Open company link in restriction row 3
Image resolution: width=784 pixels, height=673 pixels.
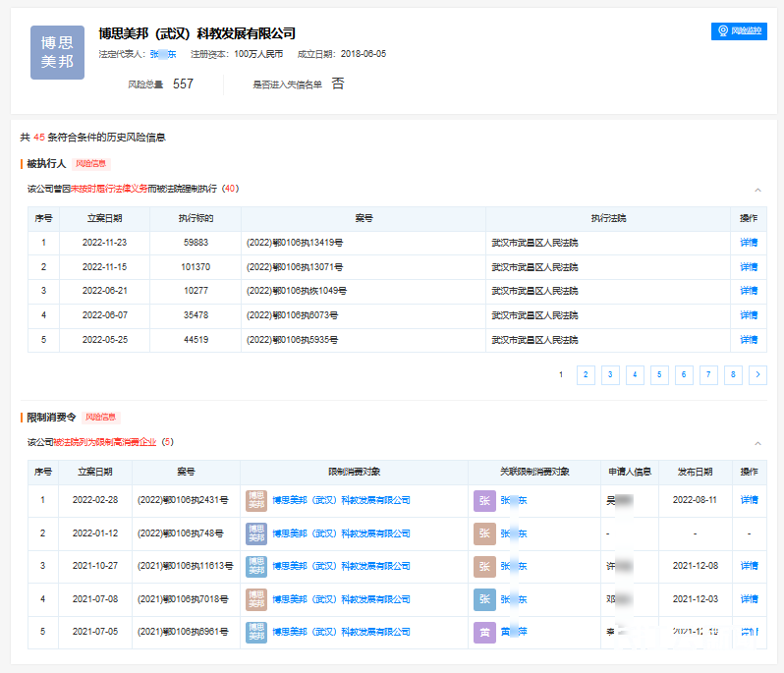pos(341,566)
